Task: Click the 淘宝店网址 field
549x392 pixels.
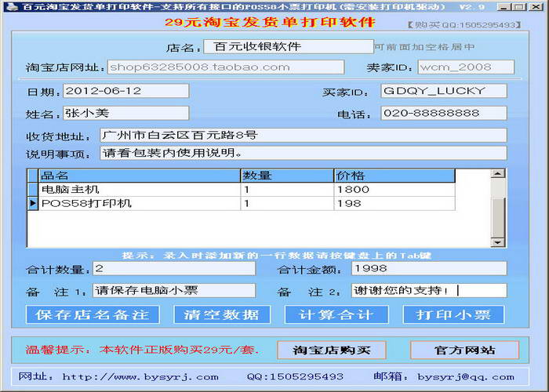Action: [x=226, y=67]
